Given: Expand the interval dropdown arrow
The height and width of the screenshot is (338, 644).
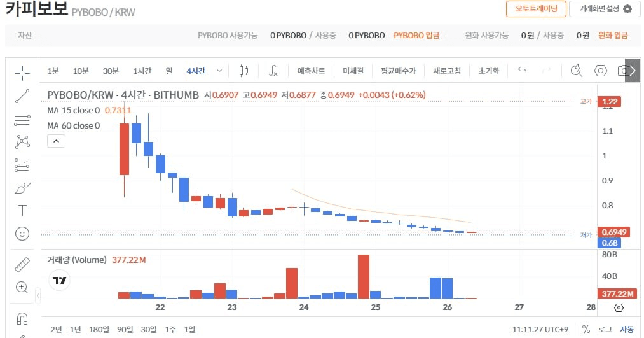Looking at the screenshot, I should pos(219,71).
